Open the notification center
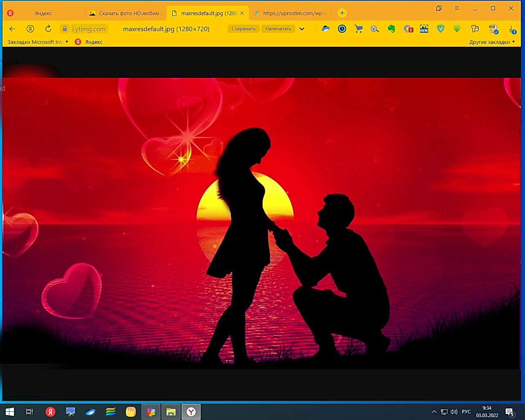This screenshot has width=525, height=420. (x=510, y=412)
